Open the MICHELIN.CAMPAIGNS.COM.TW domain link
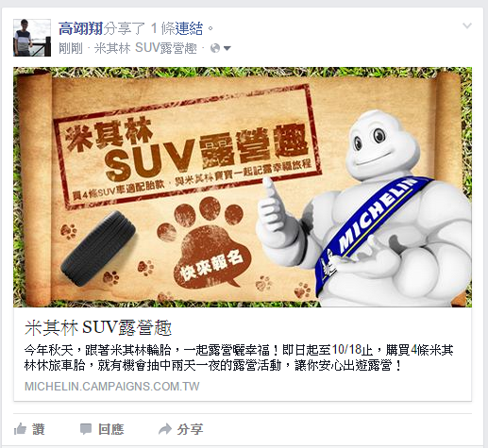Image resolution: width=488 pixels, height=448 pixels. pyautogui.click(x=112, y=387)
